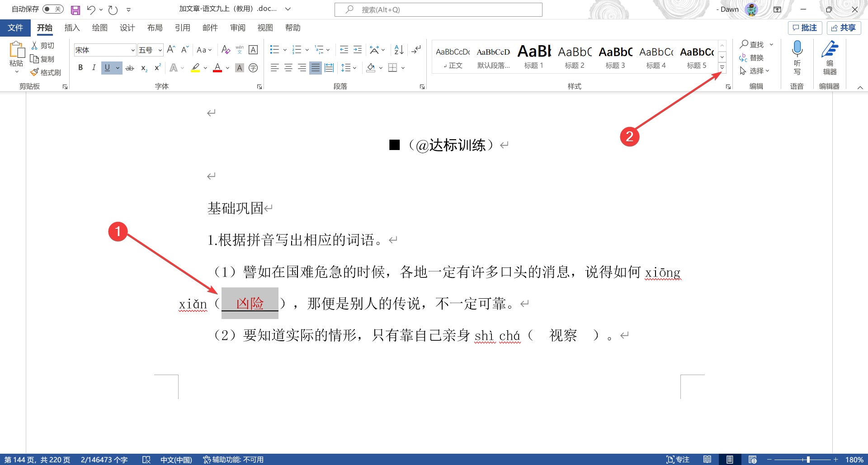Open the font size dropdown (五号)
The image size is (868, 465).
pyautogui.click(x=150, y=50)
